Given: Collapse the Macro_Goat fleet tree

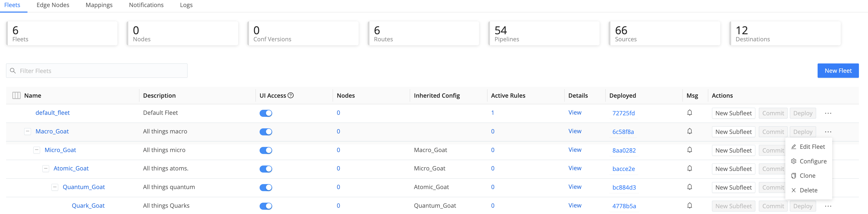Looking at the screenshot, I should tap(28, 132).
